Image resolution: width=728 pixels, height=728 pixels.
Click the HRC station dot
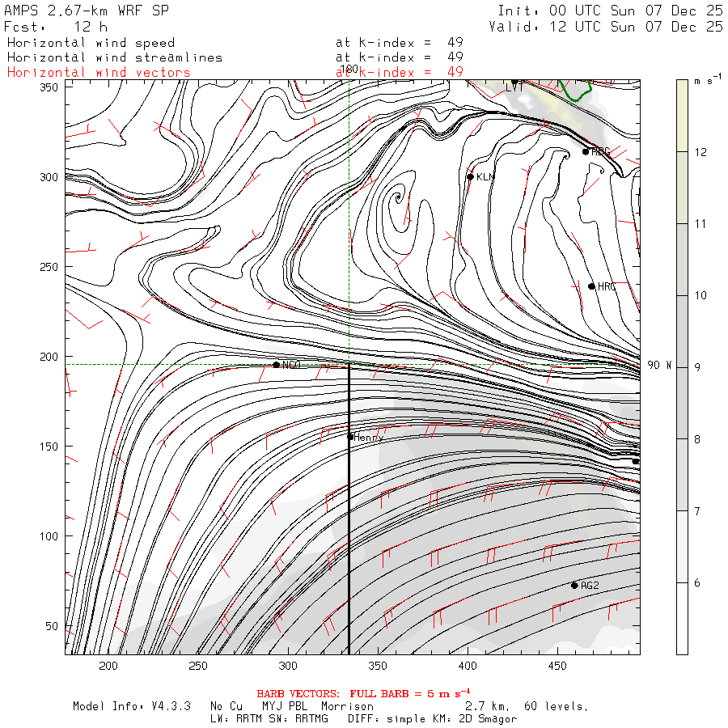click(x=591, y=286)
